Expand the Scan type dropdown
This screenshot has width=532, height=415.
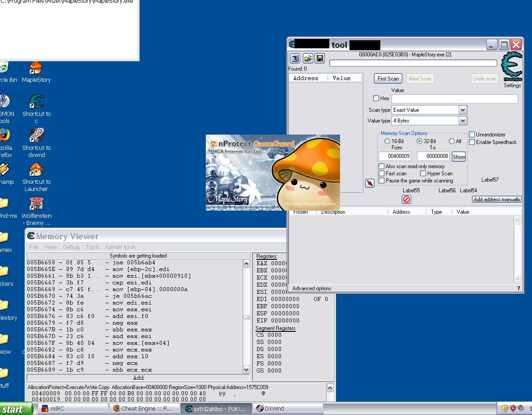coord(463,110)
